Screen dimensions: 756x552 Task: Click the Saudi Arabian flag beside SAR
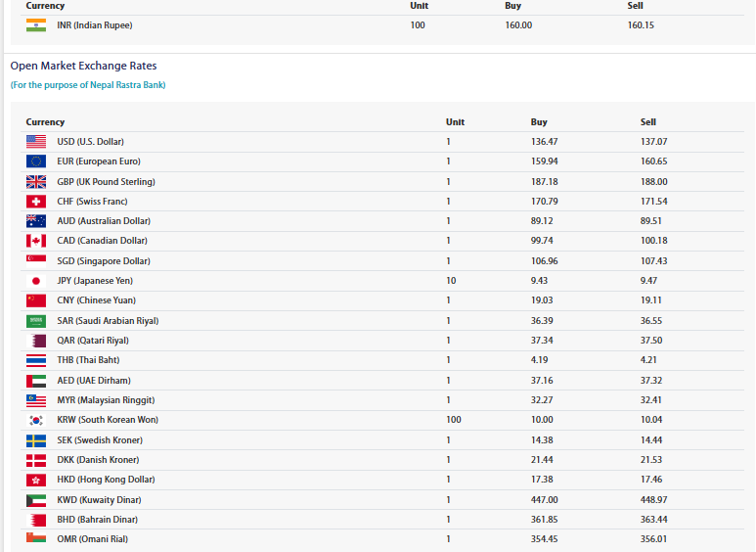(x=36, y=321)
